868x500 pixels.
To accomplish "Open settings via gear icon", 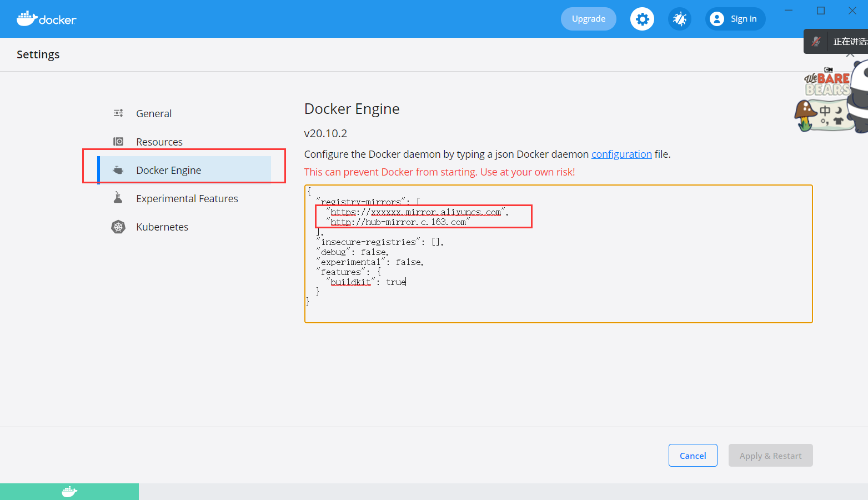I will 642,19.
